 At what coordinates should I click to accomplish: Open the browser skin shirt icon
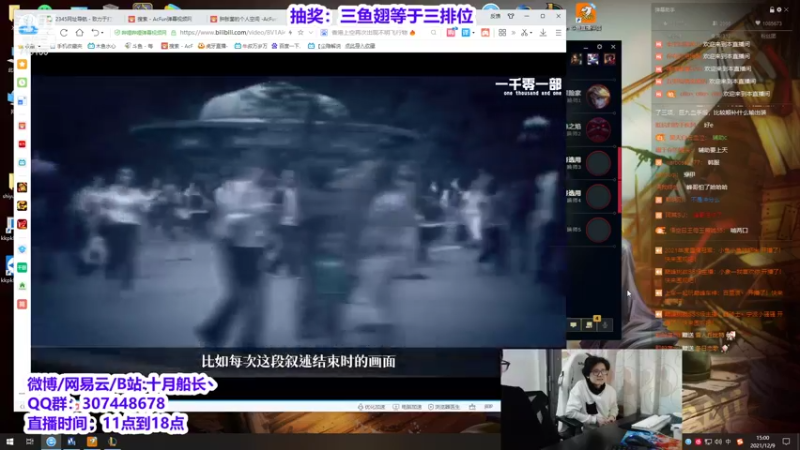coord(511,16)
